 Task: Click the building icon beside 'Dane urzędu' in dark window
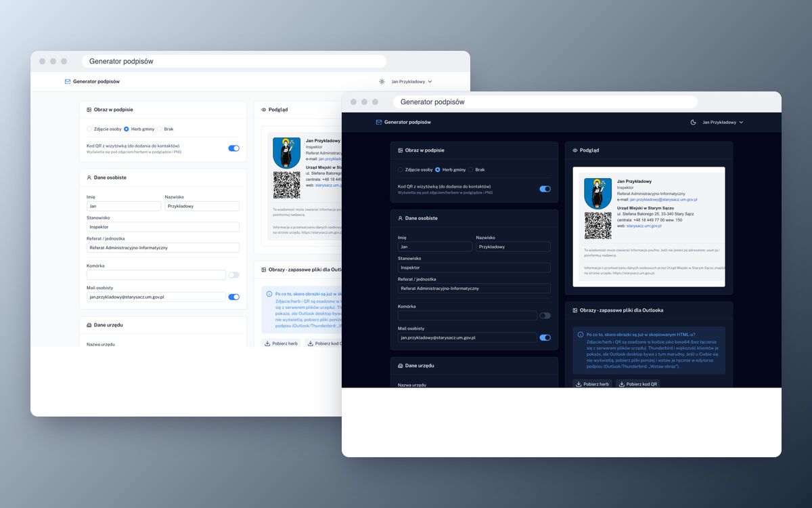coord(400,365)
